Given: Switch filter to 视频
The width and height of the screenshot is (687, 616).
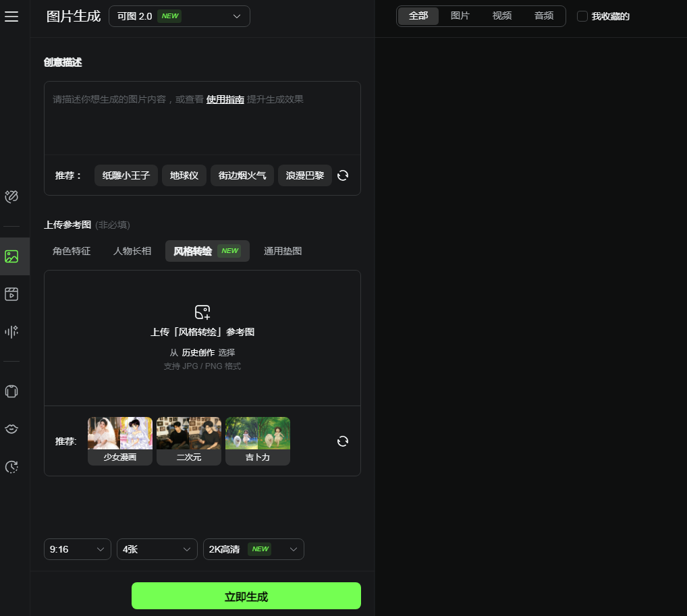Looking at the screenshot, I should tap(501, 16).
